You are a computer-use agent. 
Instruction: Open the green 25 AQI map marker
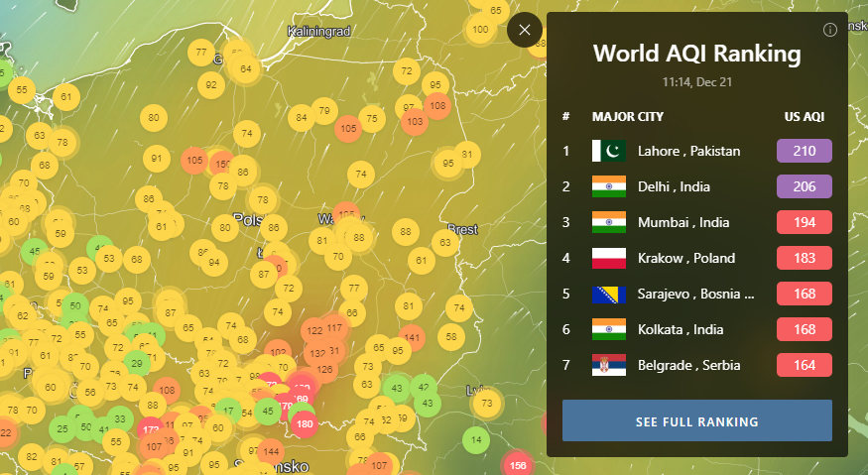(62, 429)
